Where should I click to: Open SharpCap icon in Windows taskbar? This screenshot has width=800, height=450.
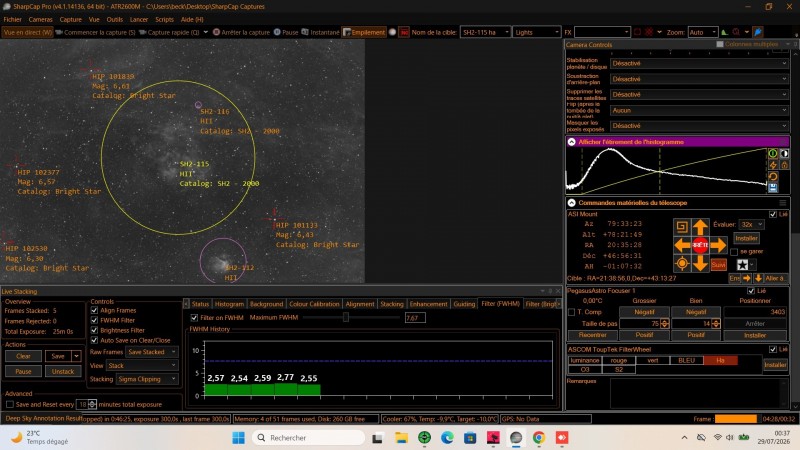coord(516,437)
